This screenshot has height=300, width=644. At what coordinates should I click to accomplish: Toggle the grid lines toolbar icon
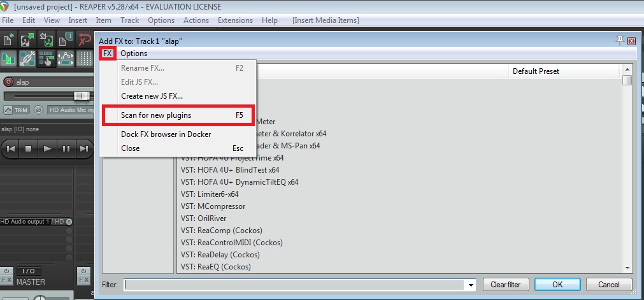[85, 59]
